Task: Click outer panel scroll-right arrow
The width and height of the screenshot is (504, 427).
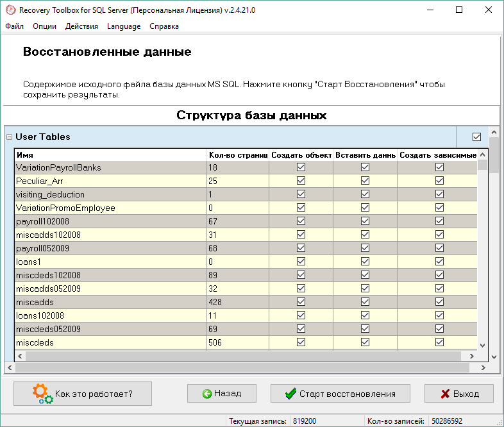Action: point(483,367)
